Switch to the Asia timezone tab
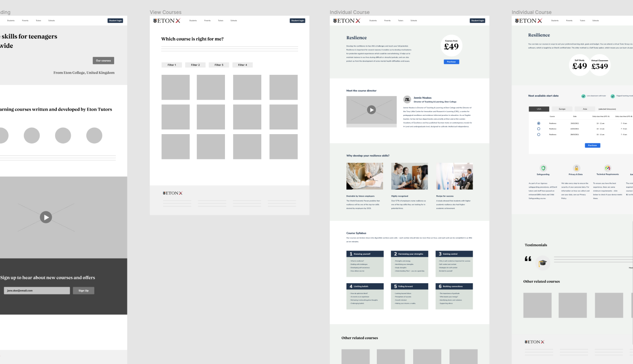 (585, 109)
